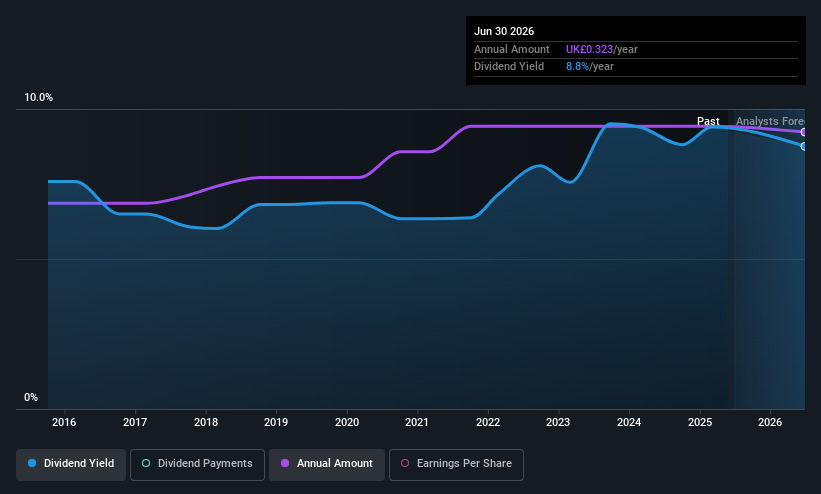
Task: Select the 2023 year on the axis
Action: click(558, 423)
